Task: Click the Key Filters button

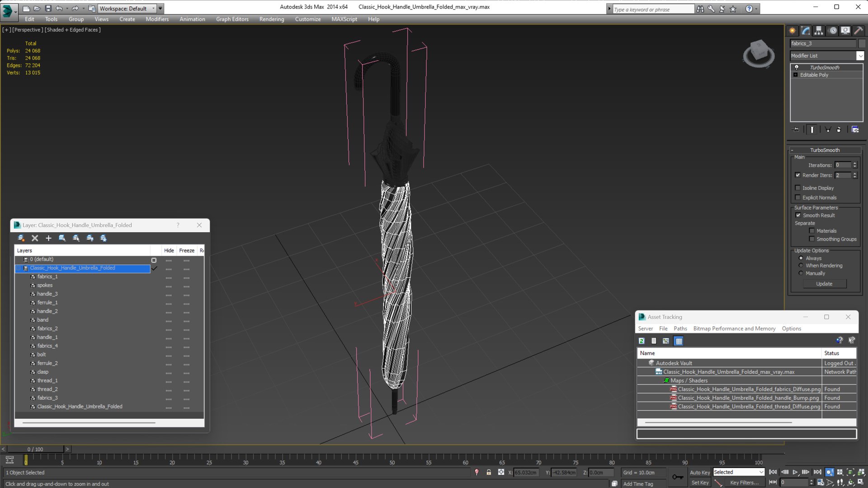Action: pyautogui.click(x=744, y=483)
